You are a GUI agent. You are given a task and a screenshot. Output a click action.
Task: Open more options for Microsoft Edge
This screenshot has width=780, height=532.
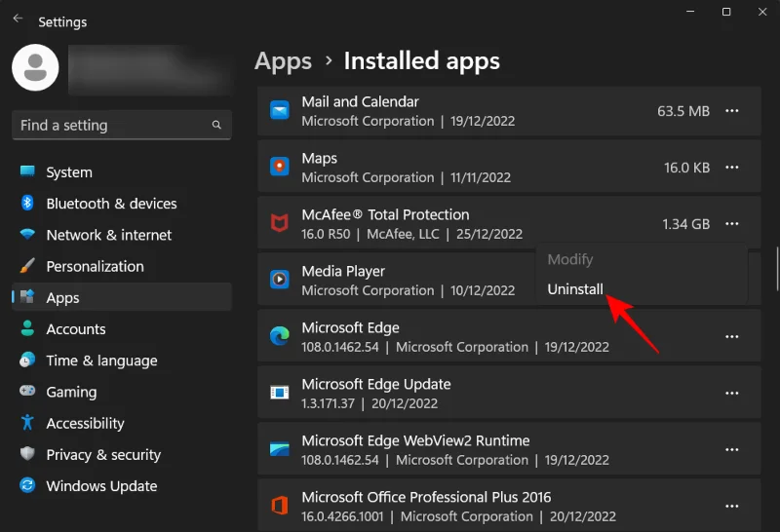tap(732, 336)
